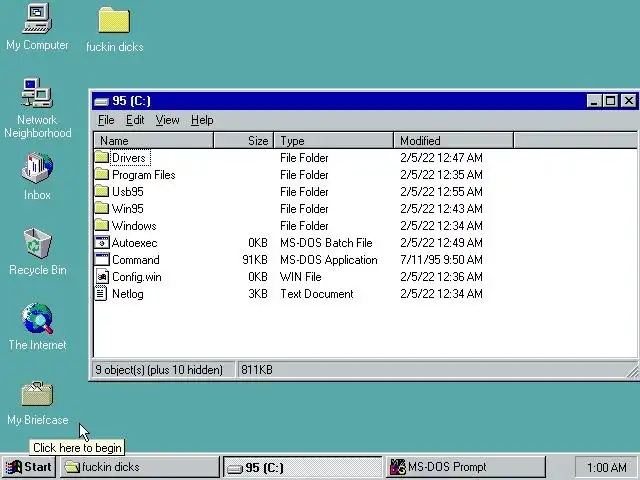Screen dimensions: 640x480
Task: Click the Win95 folder icon
Action: [x=102, y=209]
